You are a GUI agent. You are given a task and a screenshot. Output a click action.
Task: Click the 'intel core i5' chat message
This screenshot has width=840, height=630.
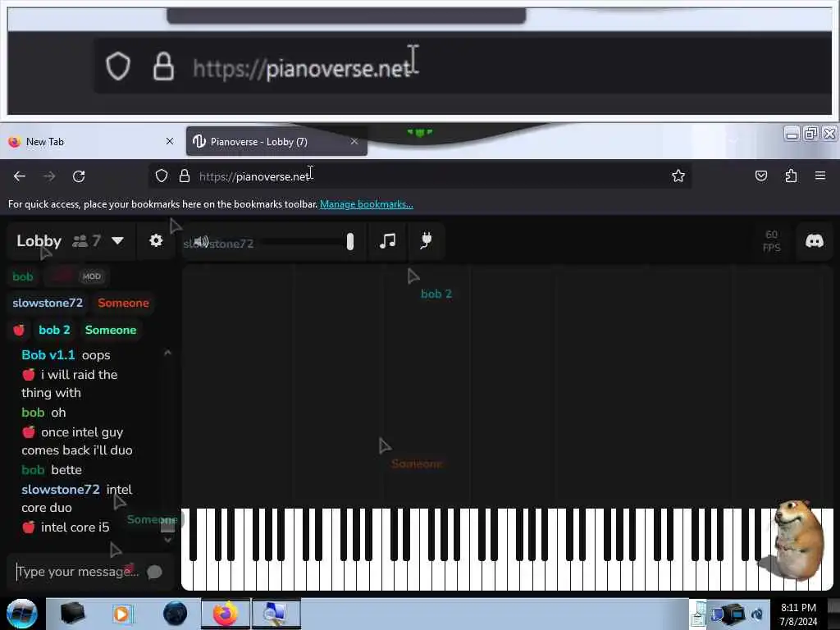(x=75, y=527)
